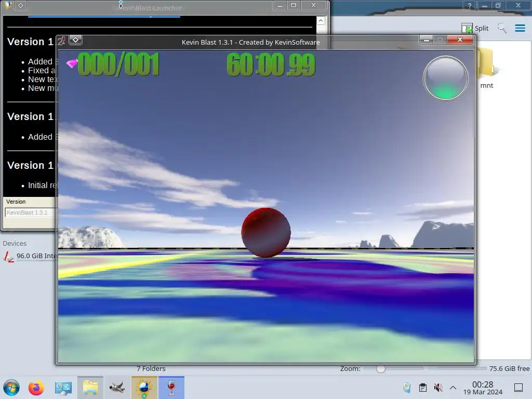Open the Start menu orb
532x399 pixels.
[x=11, y=388]
